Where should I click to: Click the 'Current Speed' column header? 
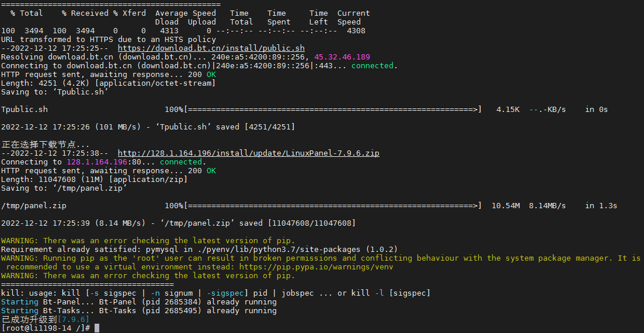(x=353, y=17)
